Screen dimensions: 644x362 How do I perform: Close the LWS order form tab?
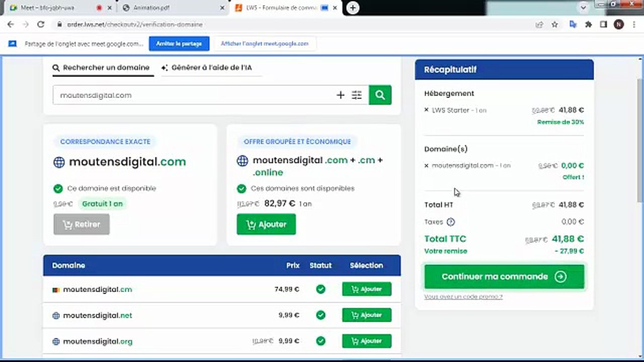tap(335, 8)
